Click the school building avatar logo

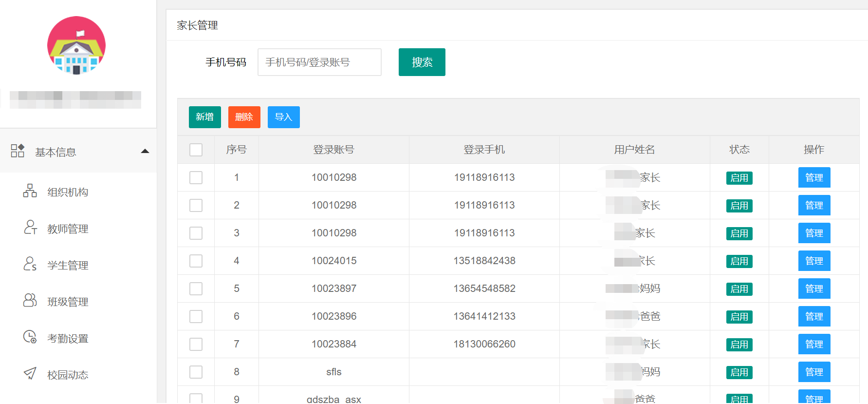pyautogui.click(x=76, y=45)
